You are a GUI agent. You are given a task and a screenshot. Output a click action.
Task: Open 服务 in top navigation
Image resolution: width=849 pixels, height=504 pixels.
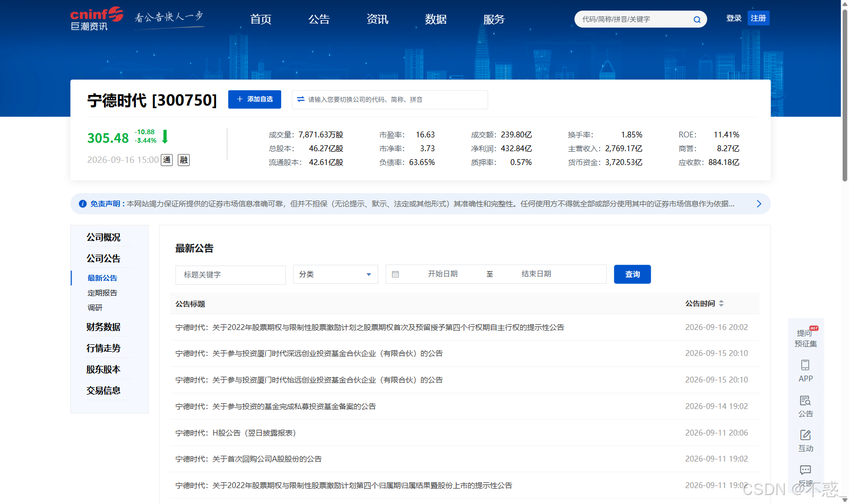click(x=494, y=19)
